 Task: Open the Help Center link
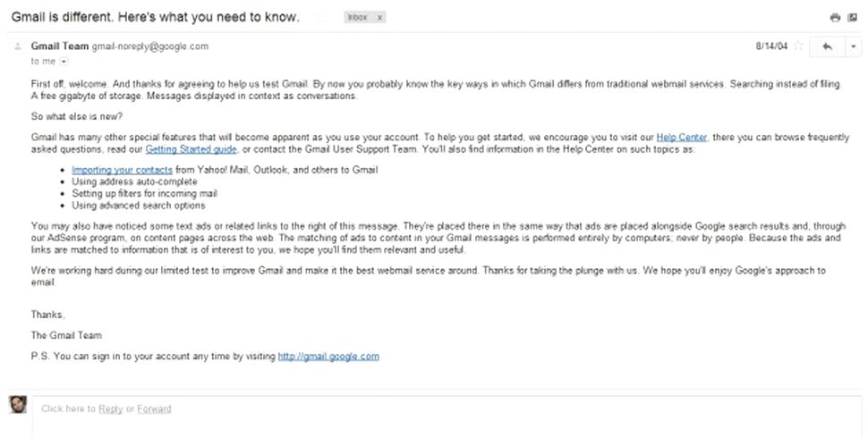681,138
